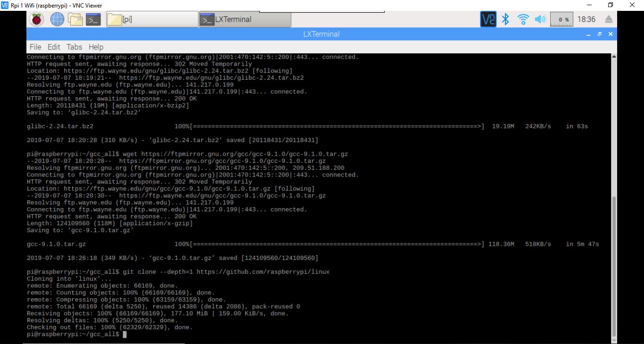Expand the Tabs menu
The width and height of the screenshot is (644, 344).
coord(74,47)
